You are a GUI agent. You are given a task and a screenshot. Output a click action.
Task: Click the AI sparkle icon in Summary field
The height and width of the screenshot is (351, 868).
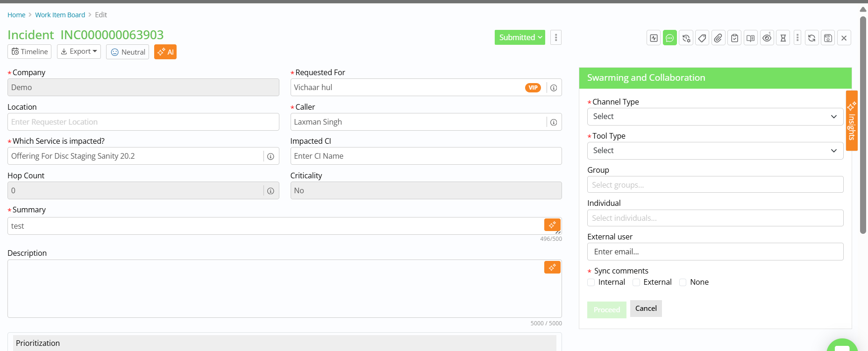coord(552,225)
